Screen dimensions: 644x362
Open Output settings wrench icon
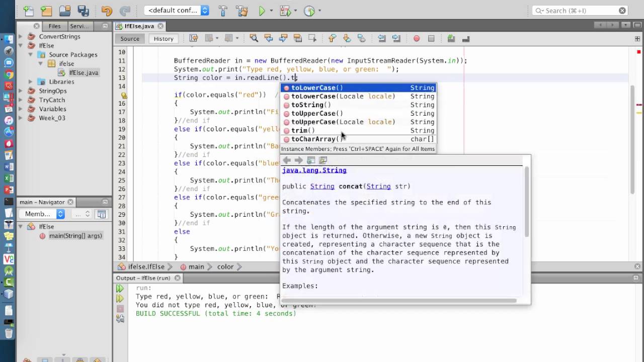coord(120,319)
